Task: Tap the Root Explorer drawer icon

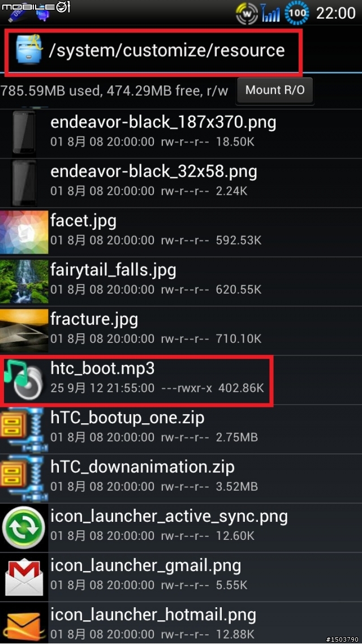Action: [x=29, y=50]
